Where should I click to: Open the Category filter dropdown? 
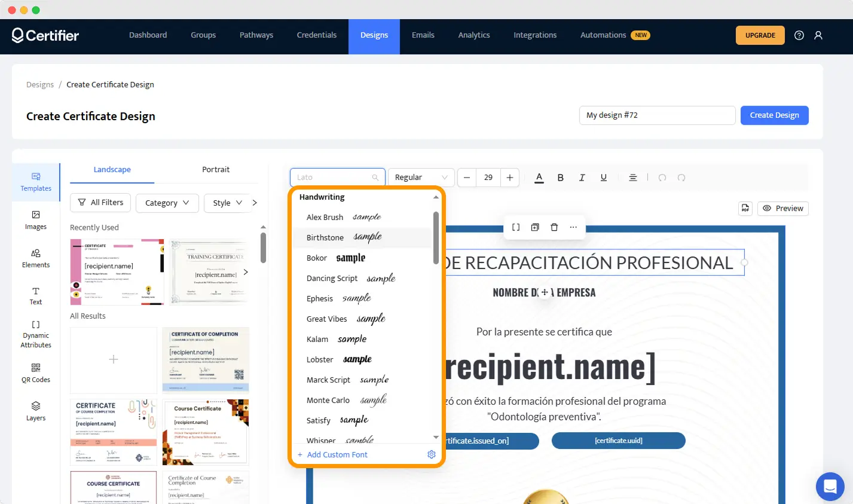pos(167,203)
